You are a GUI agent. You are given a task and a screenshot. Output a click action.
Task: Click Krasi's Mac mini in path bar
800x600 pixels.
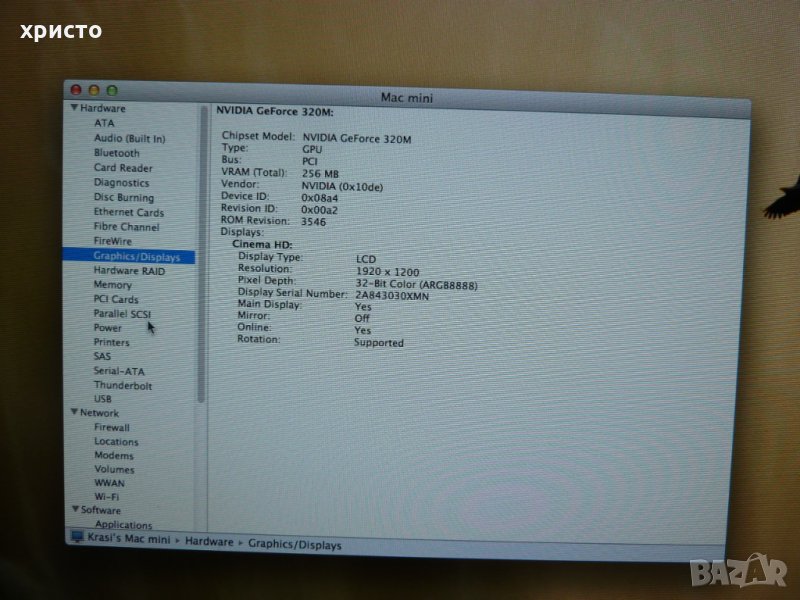tap(129, 540)
